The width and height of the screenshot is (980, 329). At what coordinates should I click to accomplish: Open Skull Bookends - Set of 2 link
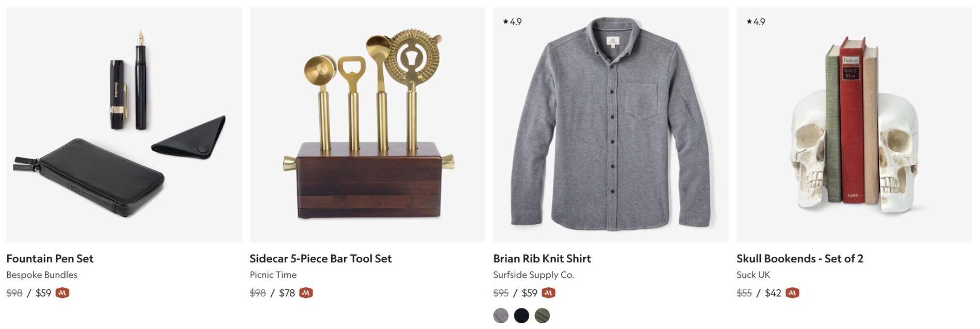pyautogui.click(x=800, y=259)
